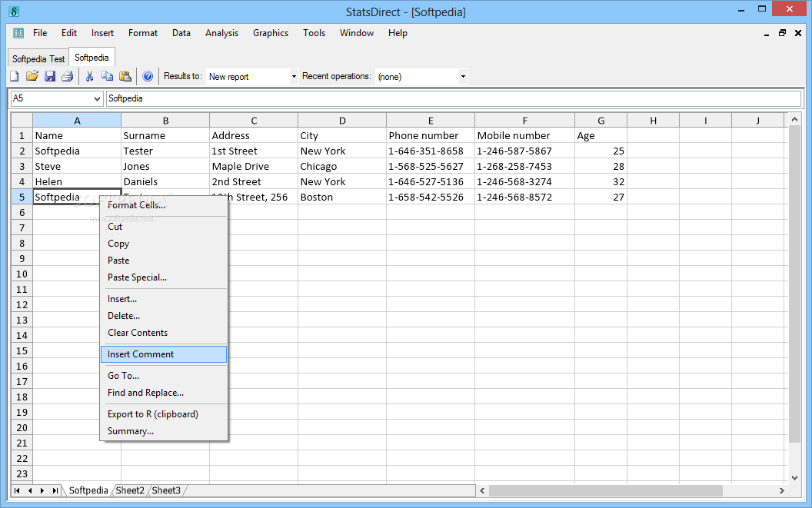This screenshot has height=508, width=812.
Task: Click cell containing Chicago
Action: [x=342, y=166]
